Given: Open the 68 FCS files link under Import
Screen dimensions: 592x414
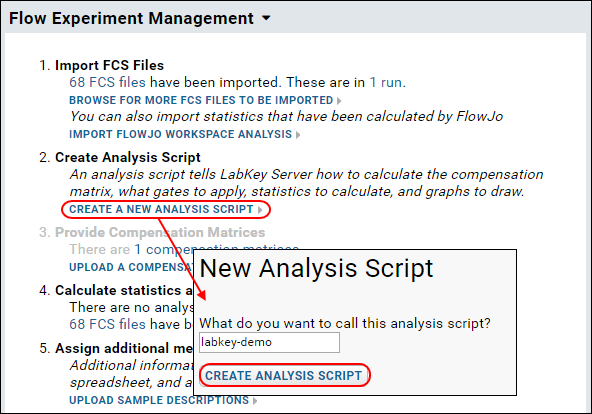Looking at the screenshot, I should (107, 82).
